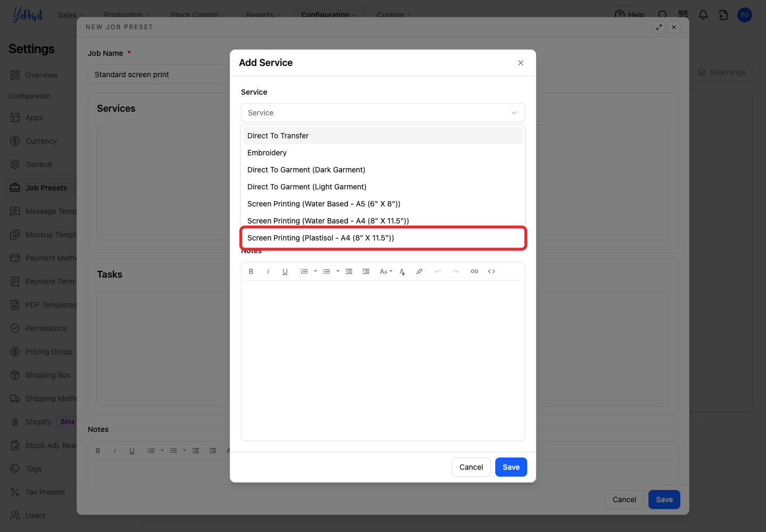The image size is (766, 532).
Task: Open the notifications bell in top bar
Action: tap(703, 15)
